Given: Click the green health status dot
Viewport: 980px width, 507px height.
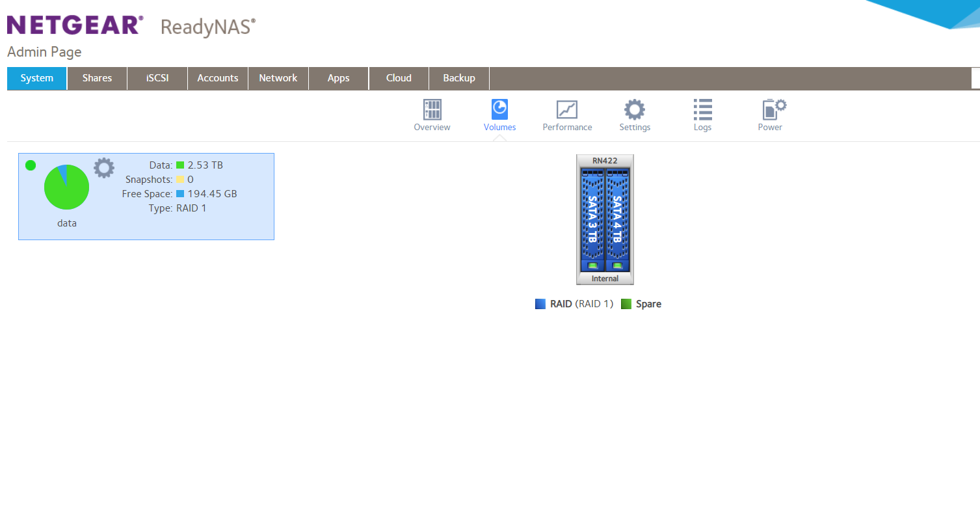Looking at the screenshot, I should coord(30,165).
